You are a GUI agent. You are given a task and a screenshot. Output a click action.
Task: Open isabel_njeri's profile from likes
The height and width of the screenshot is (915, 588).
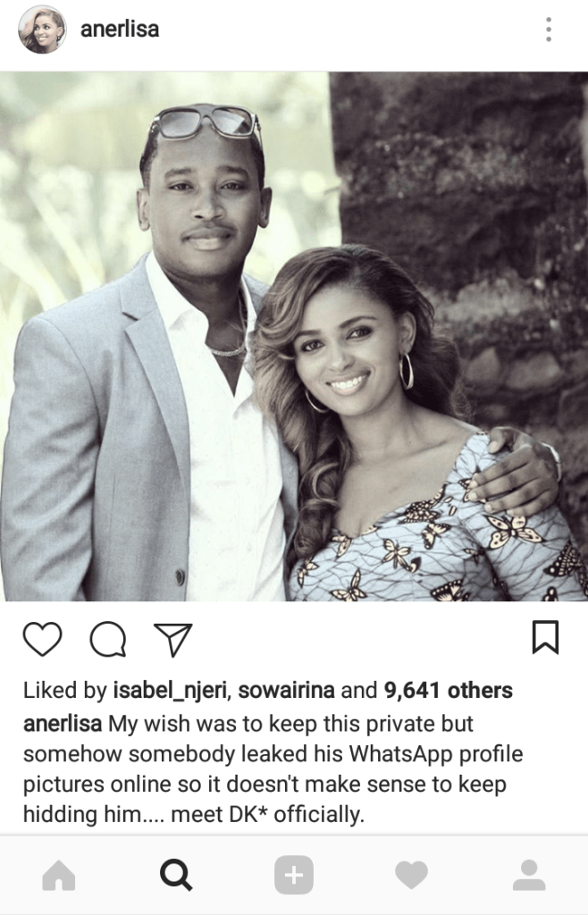(x=170, y=691)
